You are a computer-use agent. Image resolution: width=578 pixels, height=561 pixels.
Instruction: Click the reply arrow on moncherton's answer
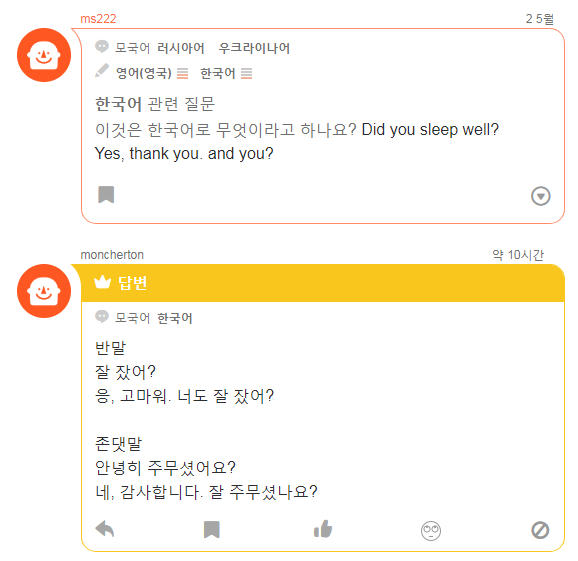[x=105, y=529]
